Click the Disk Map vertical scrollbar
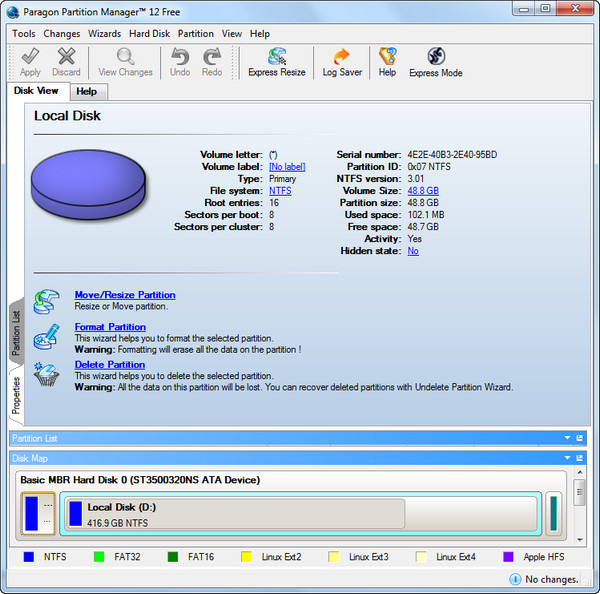Image resolution: width=600 pixels, height=594 pixels. tap(579, 510)
